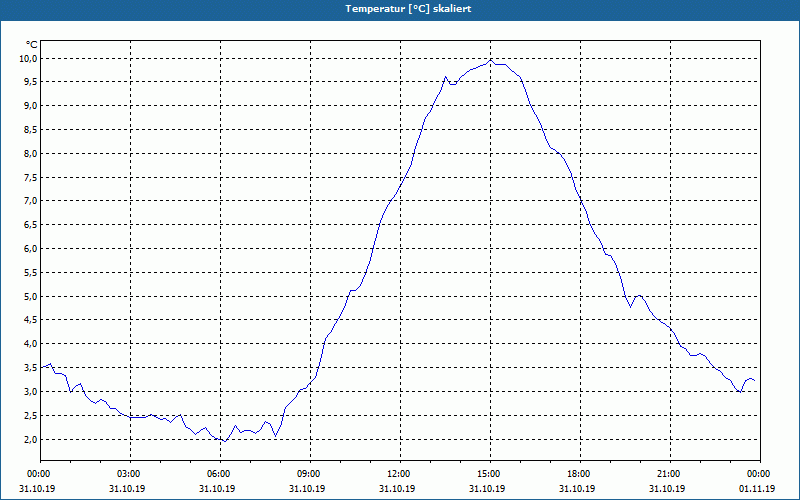This screenshot has width=800, height=500.
Task: Click the 6,0 y-axis label
Action: pos(31,248)
